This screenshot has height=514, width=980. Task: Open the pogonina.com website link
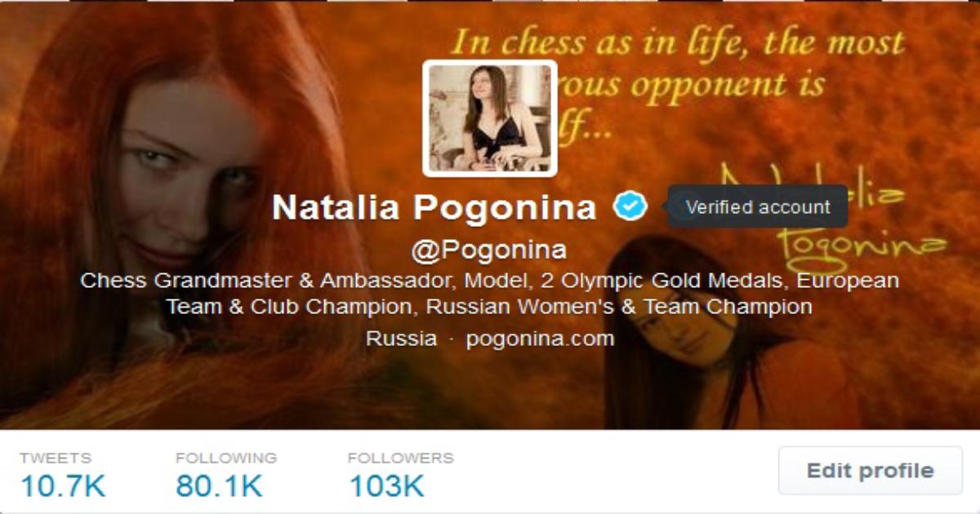point(540,339)
